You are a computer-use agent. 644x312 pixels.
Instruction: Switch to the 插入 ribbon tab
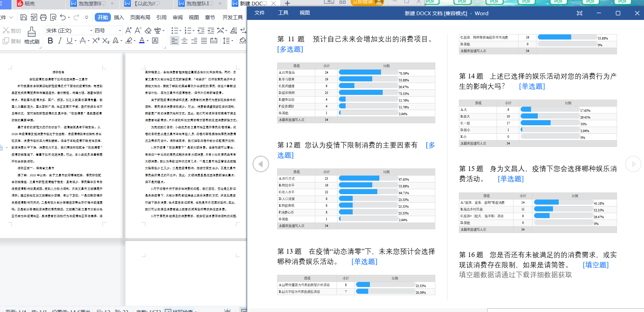tap(119, 17)
